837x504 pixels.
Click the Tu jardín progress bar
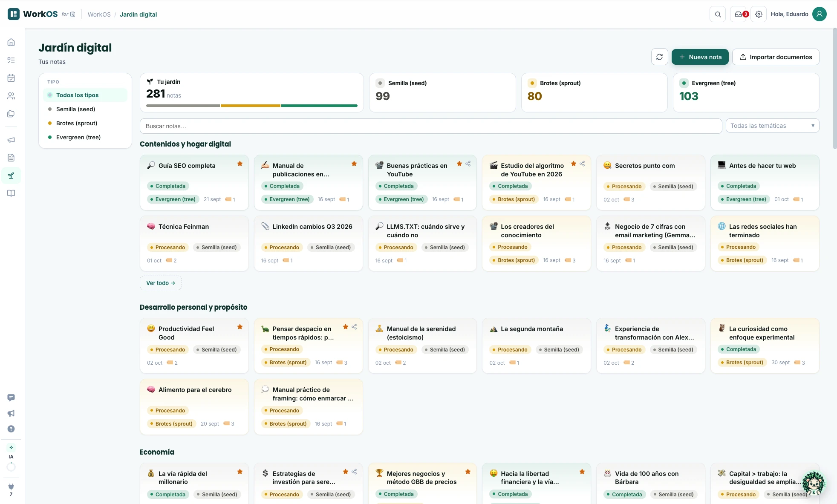pos(252,106)
